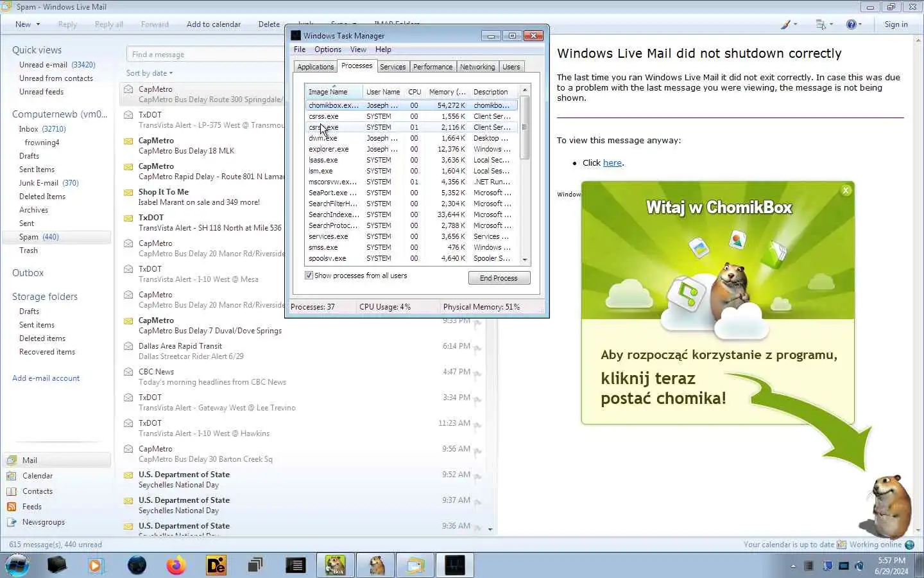Click the blue Help question mark icon

(851, 24)
